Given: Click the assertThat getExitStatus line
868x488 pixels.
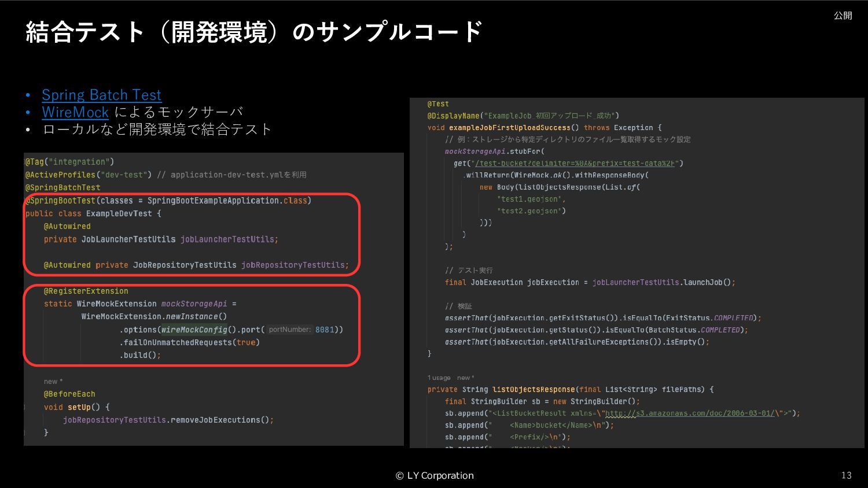Looking at the screenshot, I should [x=603, y=318].
